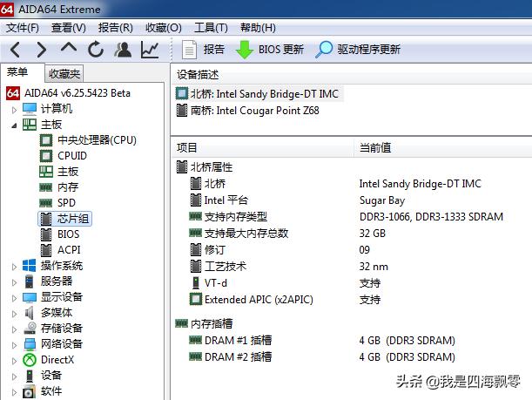The image size is (532, 400).
Task: Click the 操作系统 Windows logo icon
Action: tap(30, 265)
